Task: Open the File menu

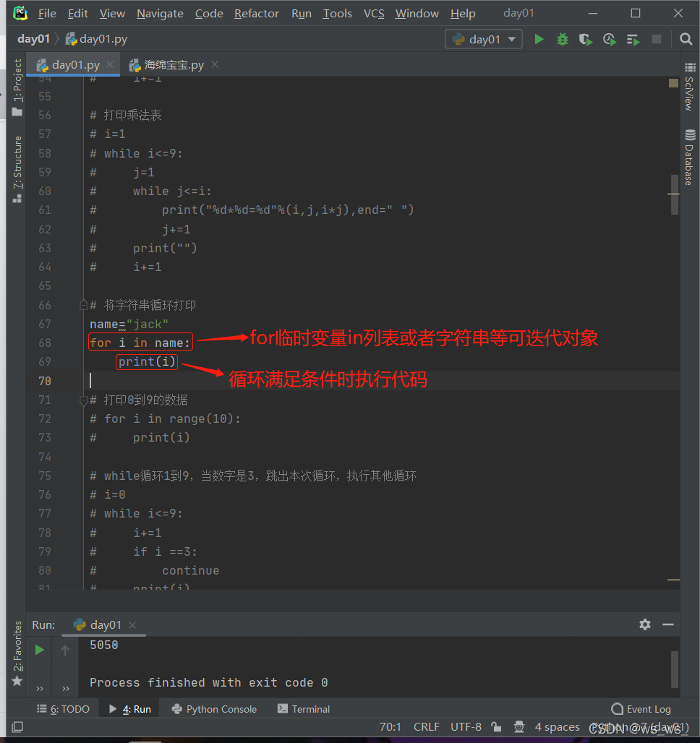Action: click(x=47, y=13)
